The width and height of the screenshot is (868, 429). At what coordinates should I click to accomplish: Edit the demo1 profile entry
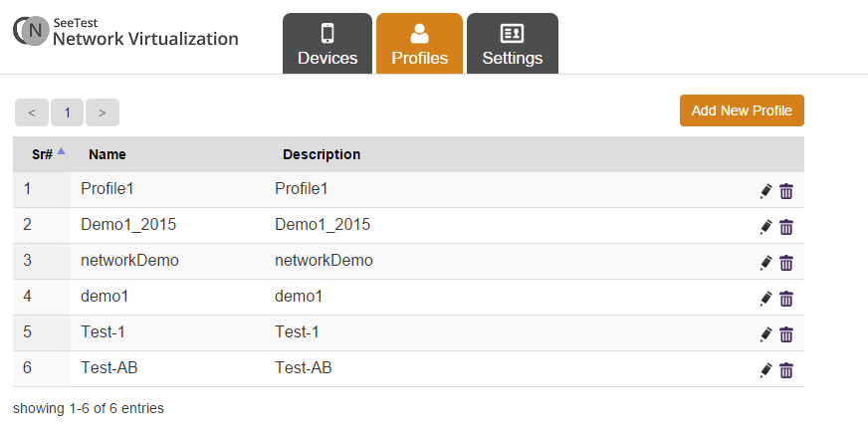click(x=765, y=299)
